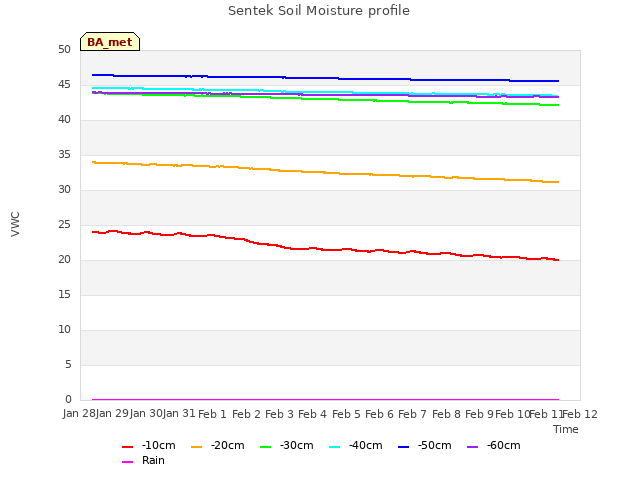This screenshot has height=480, width=640.
Task: Toggle the -40cm legend entry
Action: (356, 446)
